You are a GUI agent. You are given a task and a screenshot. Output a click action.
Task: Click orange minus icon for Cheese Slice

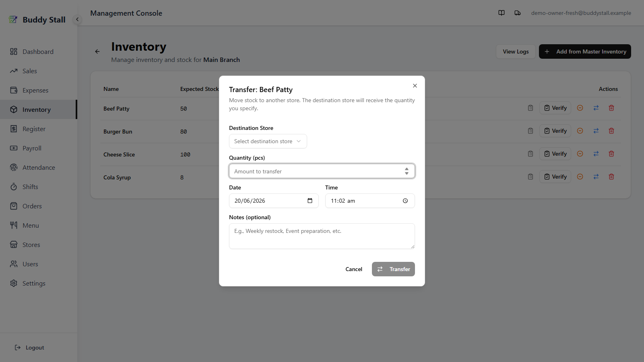click(x=580, y=154)
